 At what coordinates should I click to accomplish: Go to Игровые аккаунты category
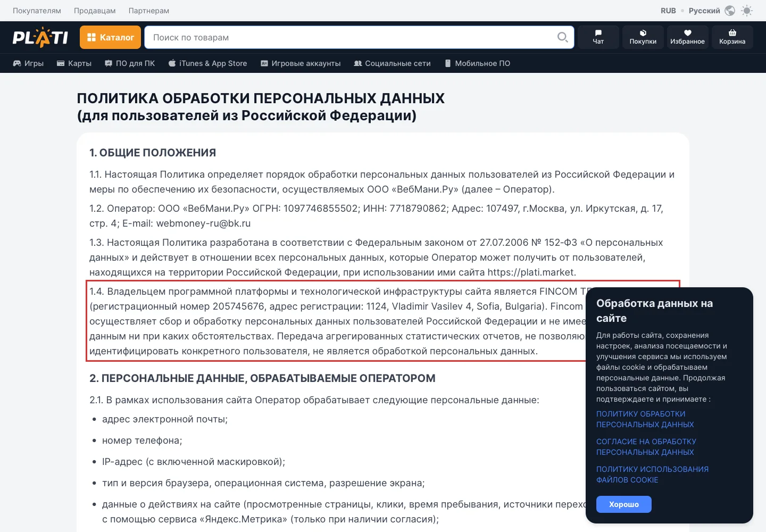[301, 63]
